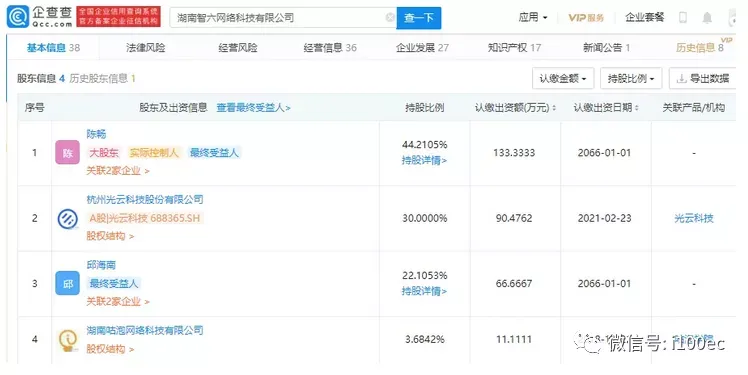Open the 光云科技 related product link
Image resolution: width=748 pixels, height=375 pixels.
(x=694, y=219)
